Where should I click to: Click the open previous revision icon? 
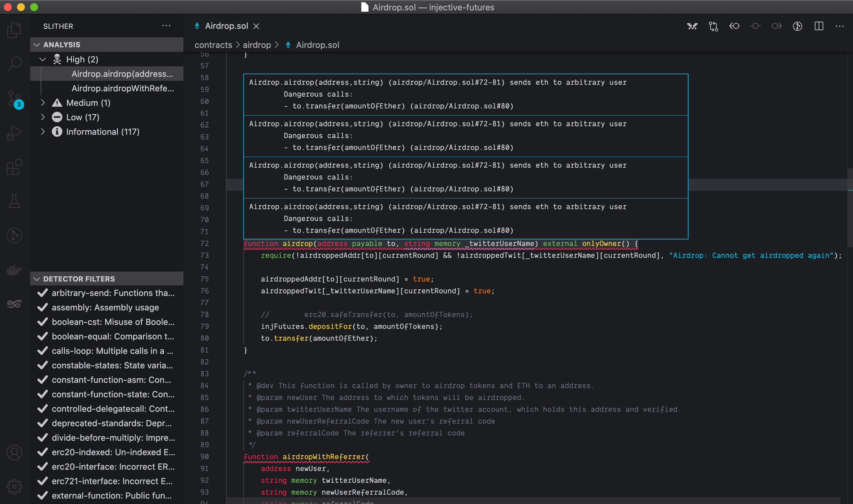(734, 26)
